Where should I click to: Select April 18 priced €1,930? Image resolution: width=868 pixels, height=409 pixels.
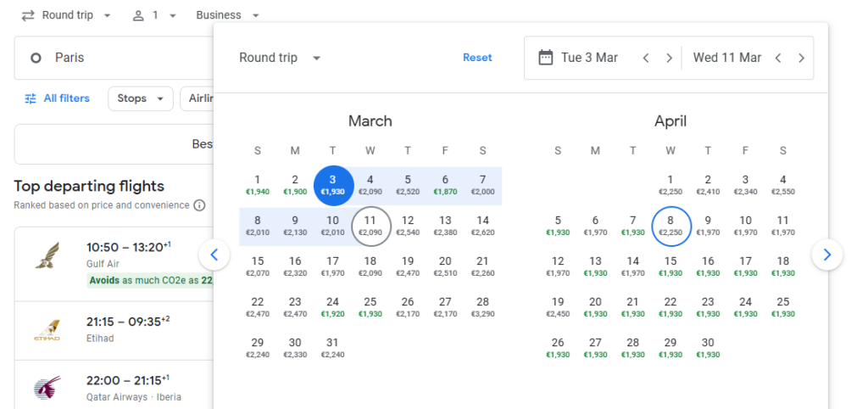click(782, 266)
